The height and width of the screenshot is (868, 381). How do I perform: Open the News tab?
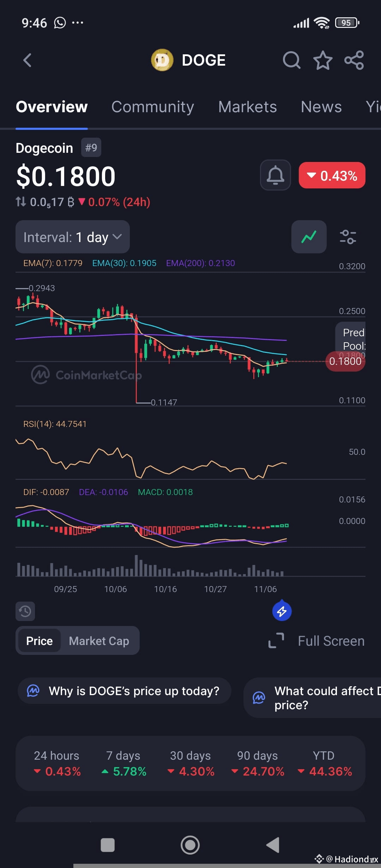coord(321,107)
